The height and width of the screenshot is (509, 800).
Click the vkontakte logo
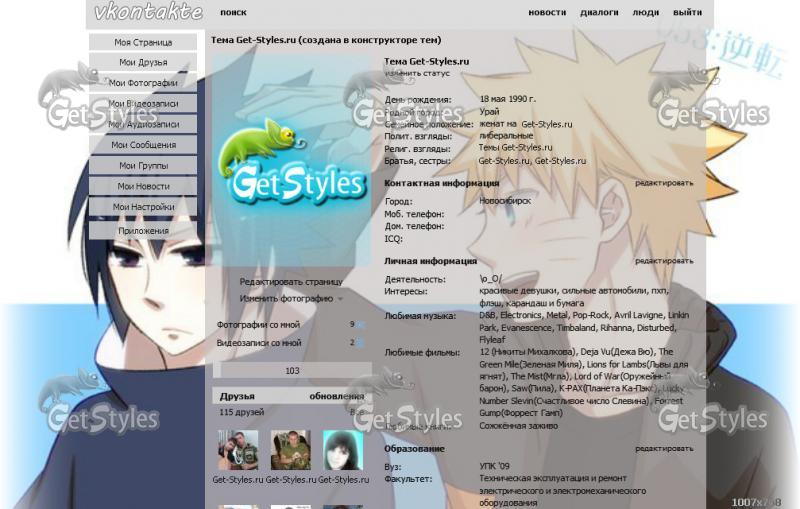[148, 12]
